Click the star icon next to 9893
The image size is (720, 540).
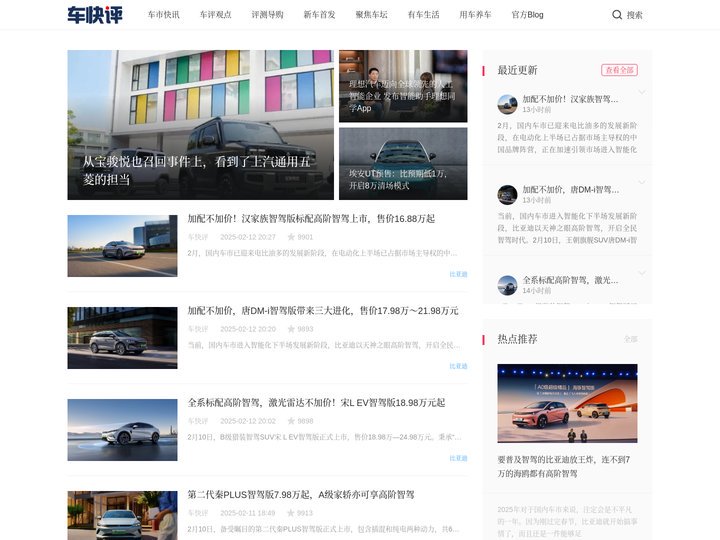291,329
